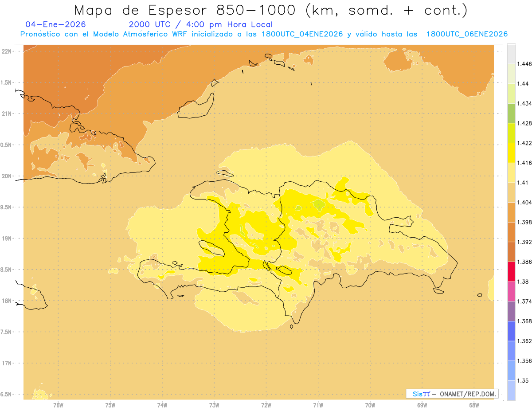Click the 69W longitude label
532x411 pixels.
coord(422,405)
